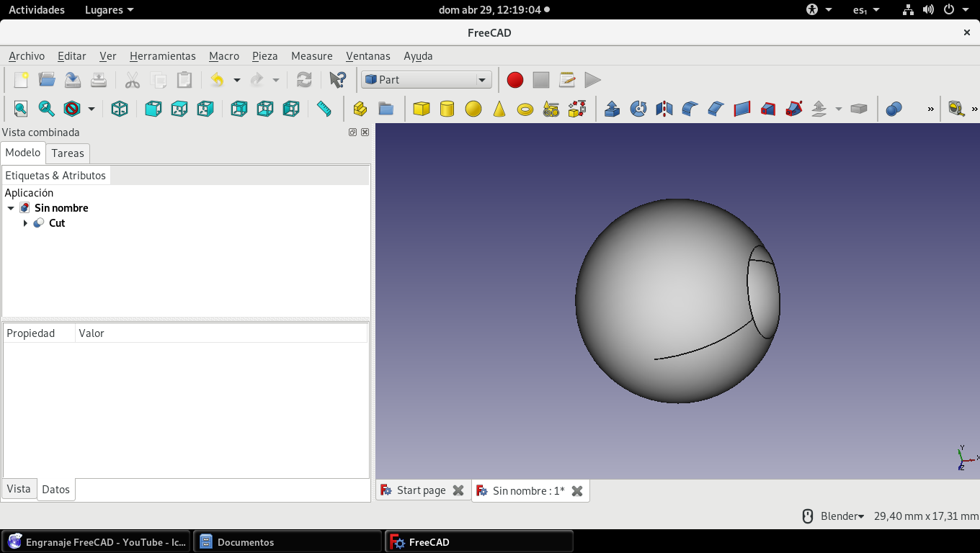Click the Fit Selection zoom icon
The width and height of the screenshot is (980, 553).
(47, 109)
